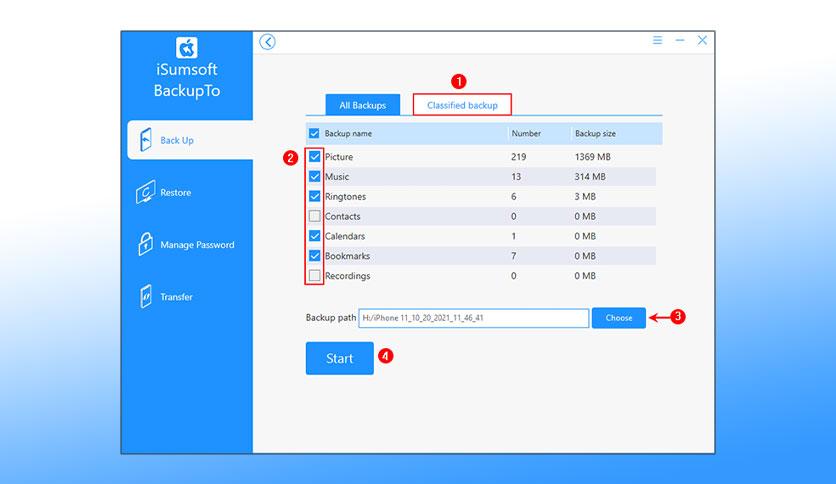Screen dimensions: 836x484
Task: Click the Start button
Action: point(340,358)
